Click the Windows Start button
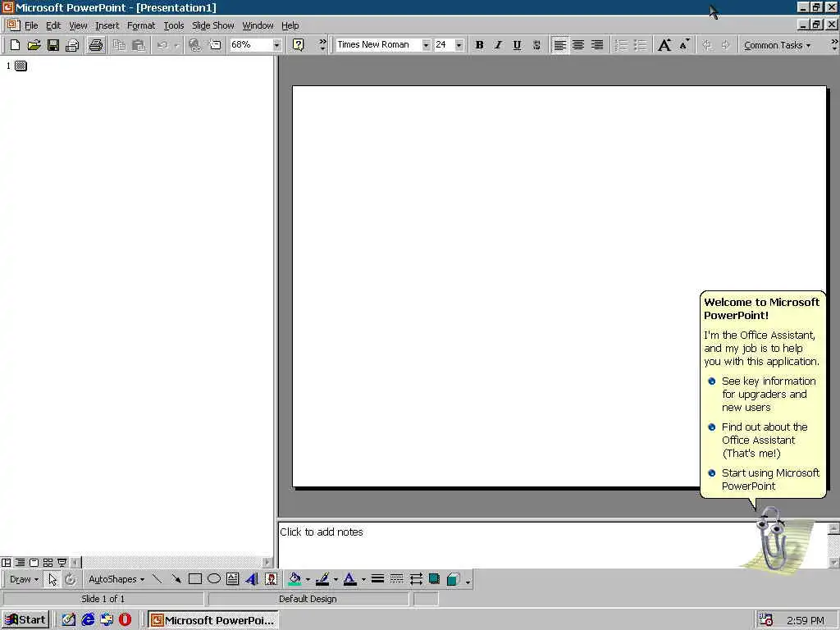840x630 pixels. tap(25, 620)
